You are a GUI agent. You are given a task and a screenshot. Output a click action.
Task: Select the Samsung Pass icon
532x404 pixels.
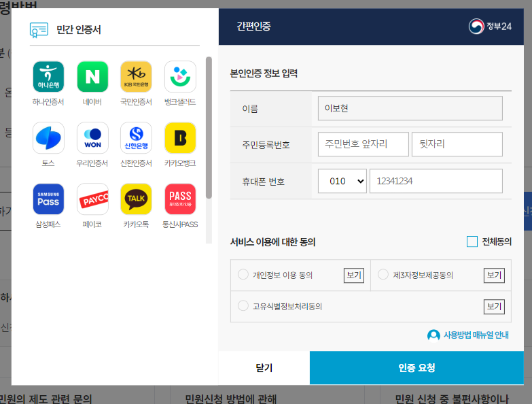(48, 199)
